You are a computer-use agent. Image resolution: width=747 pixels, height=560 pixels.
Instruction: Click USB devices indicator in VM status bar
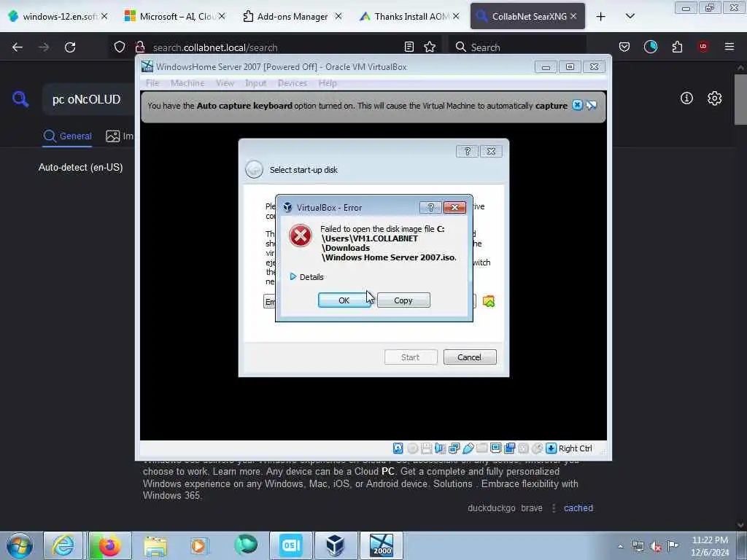pyautogui.click(x=468, y=448)
